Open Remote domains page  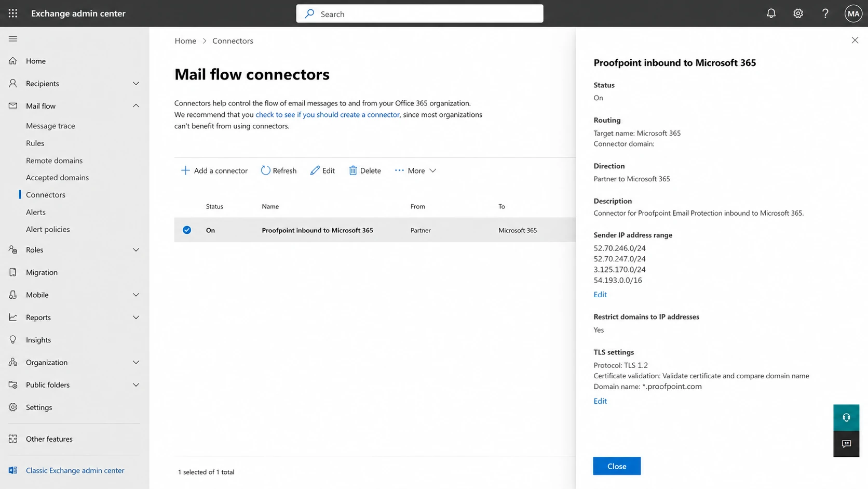coord(54,161)
